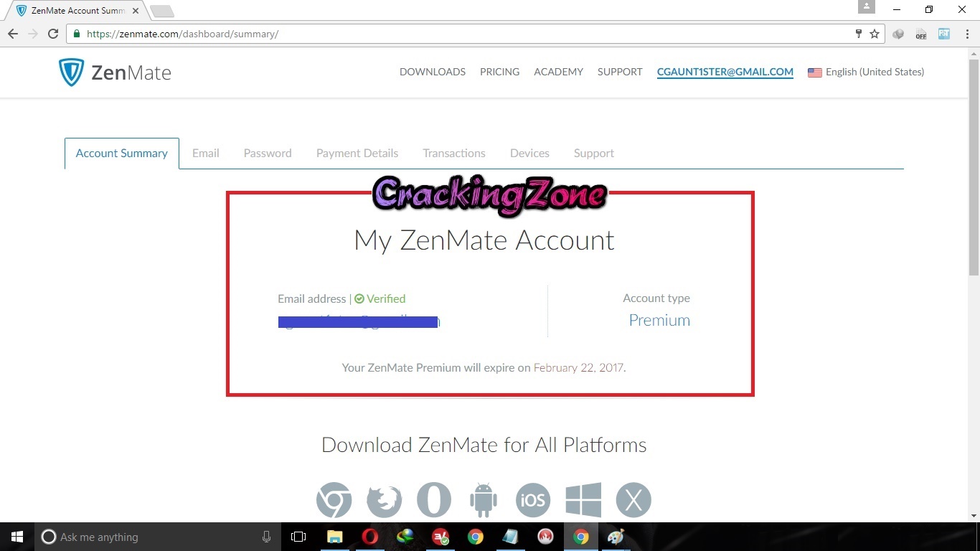This screenshot has width=980, height=551.
Task: Switch to the Account Summary tab
Action: point(122,154)
